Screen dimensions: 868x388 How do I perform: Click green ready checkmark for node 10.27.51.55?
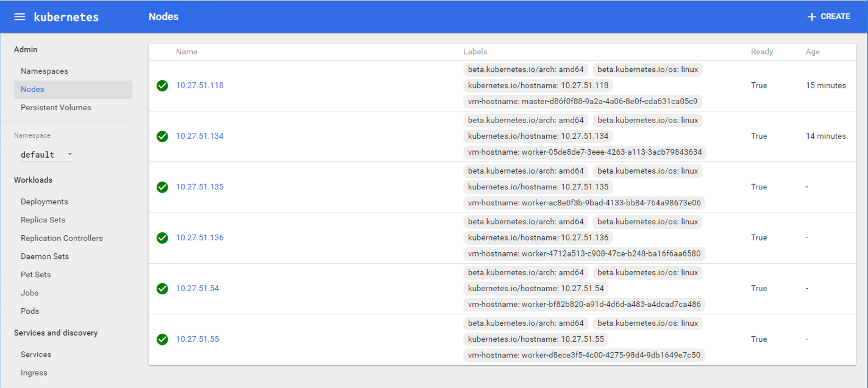(x=162, y=339)
